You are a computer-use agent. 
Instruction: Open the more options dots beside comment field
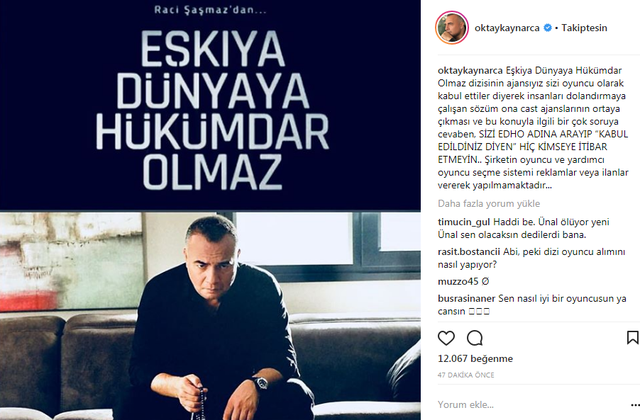tap(635, 405)
